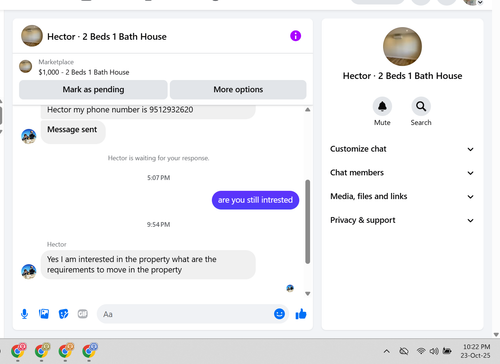Click the chat scrollbar down arrow
500x364 pixels.
click(x=307, y=294)
